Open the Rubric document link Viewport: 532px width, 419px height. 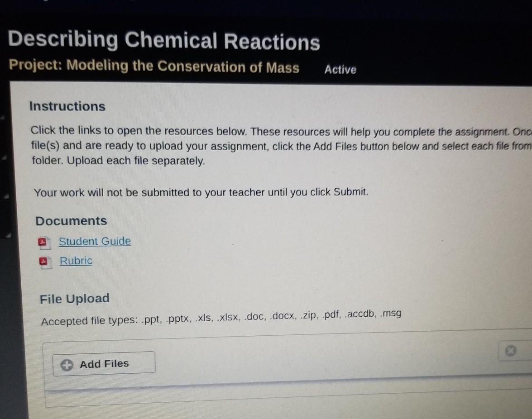[x=76, y=261]
